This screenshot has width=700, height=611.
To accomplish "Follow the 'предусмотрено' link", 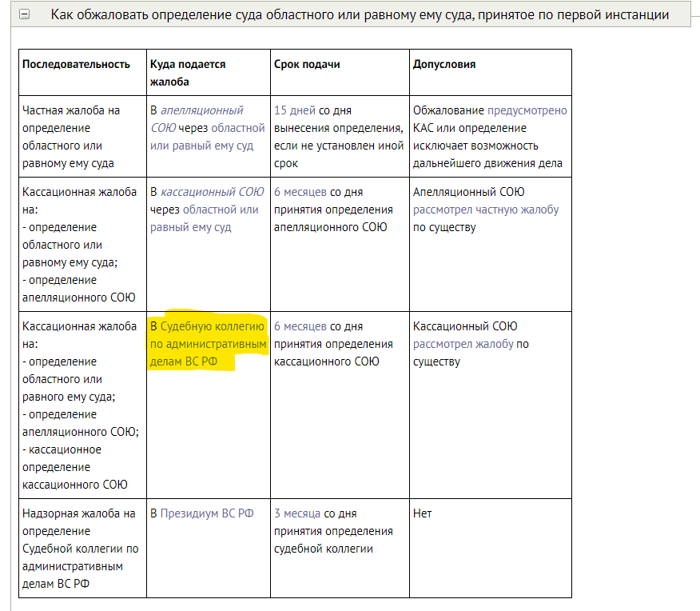I will (527, 110).
